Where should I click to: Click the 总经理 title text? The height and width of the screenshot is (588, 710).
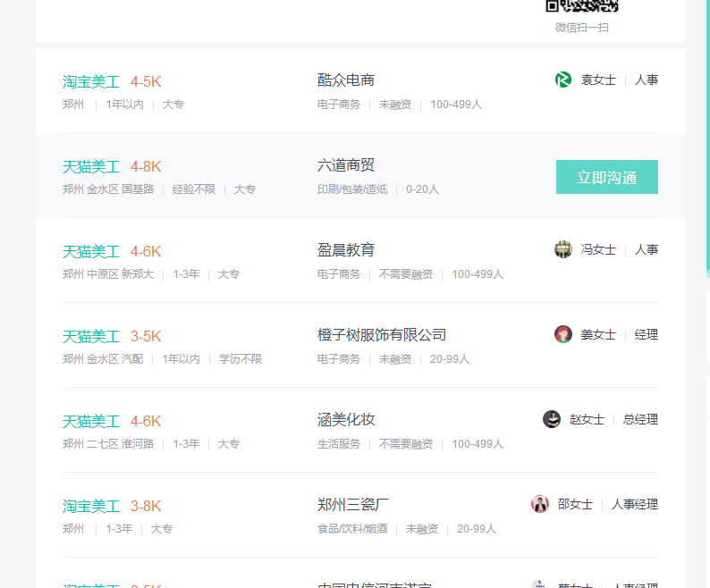coord(640,420)
